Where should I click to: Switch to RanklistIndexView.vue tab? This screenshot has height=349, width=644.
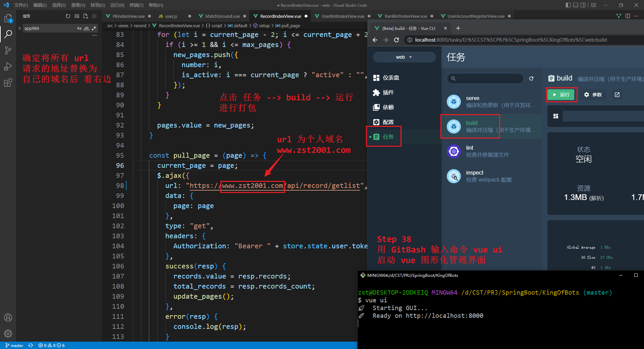tap(406, 16)
